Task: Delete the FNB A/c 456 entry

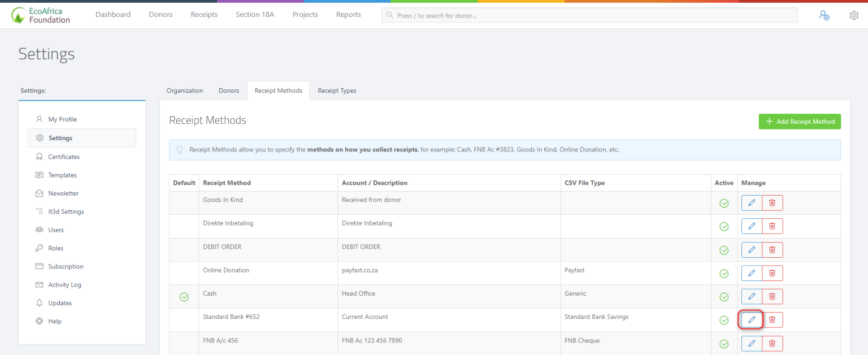Action: pos(772,343)
